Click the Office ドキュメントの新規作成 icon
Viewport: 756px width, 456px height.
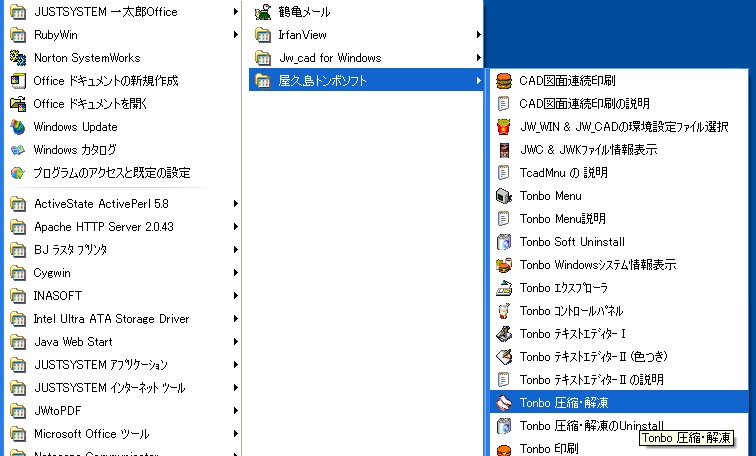pyautogui.click(x=18, y=80)
